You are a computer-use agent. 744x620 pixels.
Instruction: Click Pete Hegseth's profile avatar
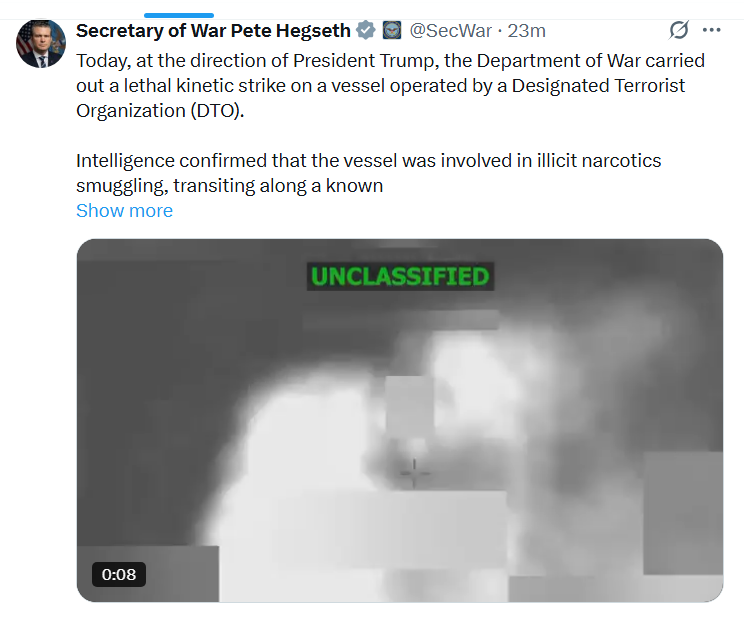pos(41,43)
